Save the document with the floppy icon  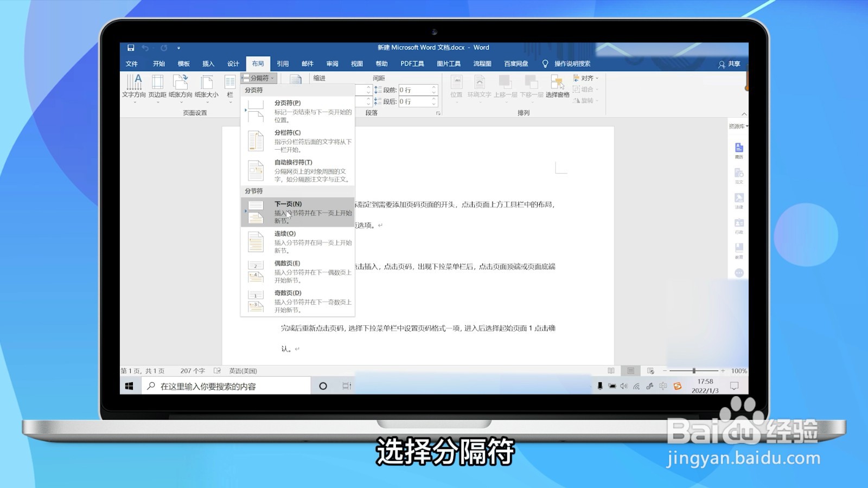[x=131, y=48]
